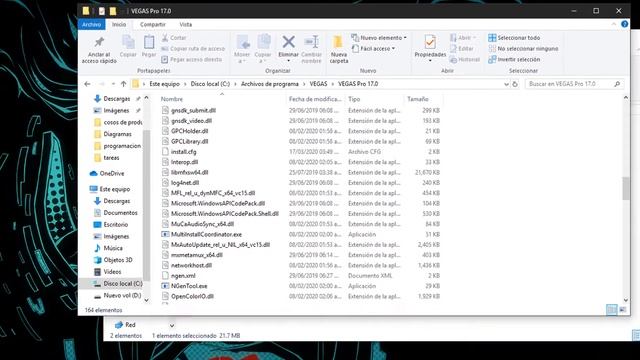640x360 pixels.
Task: Switch to large icons view in status bar
Action: click(622, 310)
